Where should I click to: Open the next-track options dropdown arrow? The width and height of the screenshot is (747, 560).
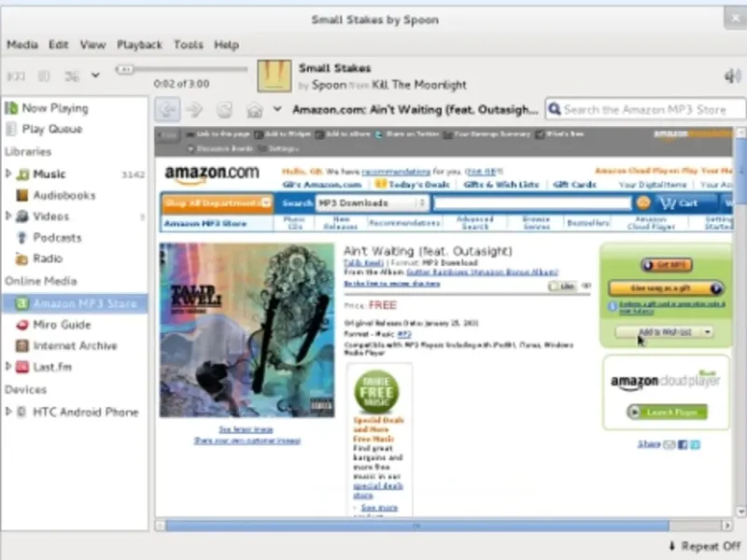pyautogui.click(x=95, y=76)
